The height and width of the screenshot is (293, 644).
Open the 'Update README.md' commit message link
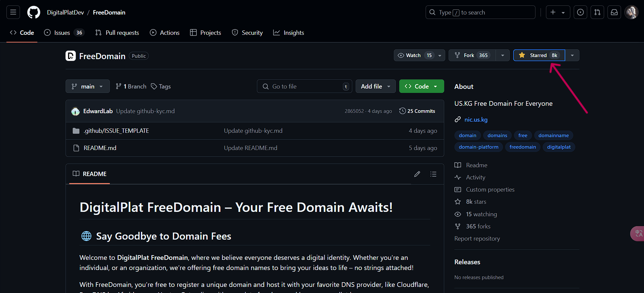[x=251, y=148]
